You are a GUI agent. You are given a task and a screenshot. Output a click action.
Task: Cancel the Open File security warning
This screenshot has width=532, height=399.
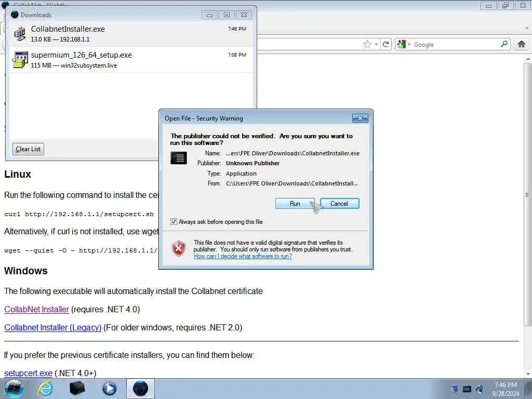pyautogui.click(x=339, y=204)
